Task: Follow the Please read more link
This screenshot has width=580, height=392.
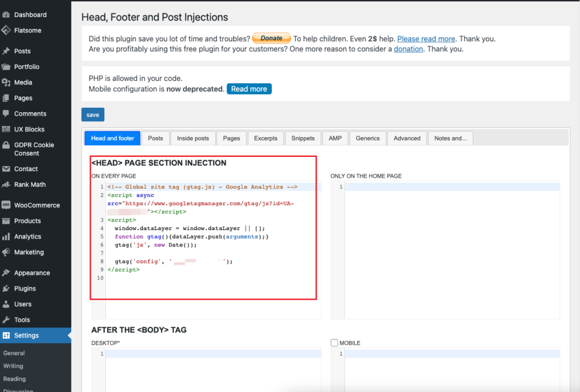Action: click(426, 39)
